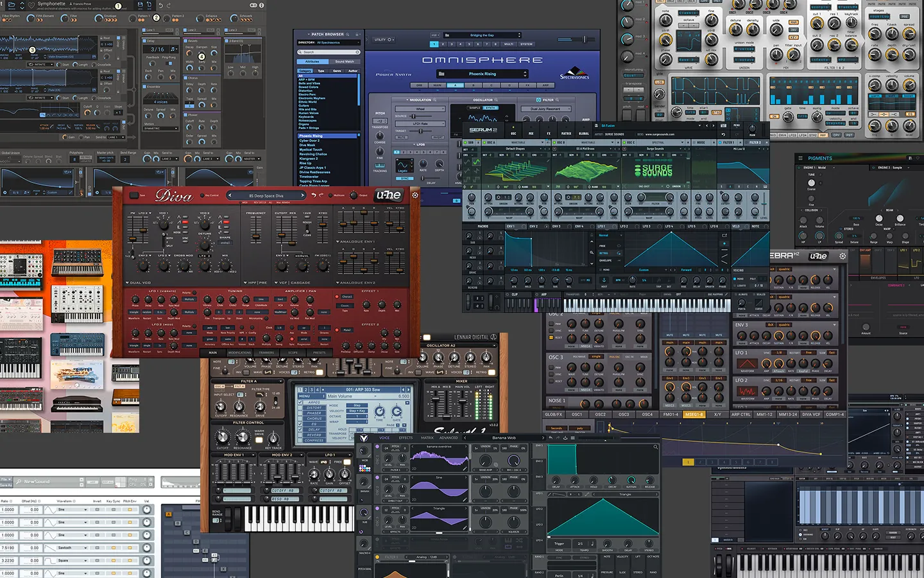Click SYSTEM button in Omnisphere
The image size is (924, 578).
(x=526, y=44)
